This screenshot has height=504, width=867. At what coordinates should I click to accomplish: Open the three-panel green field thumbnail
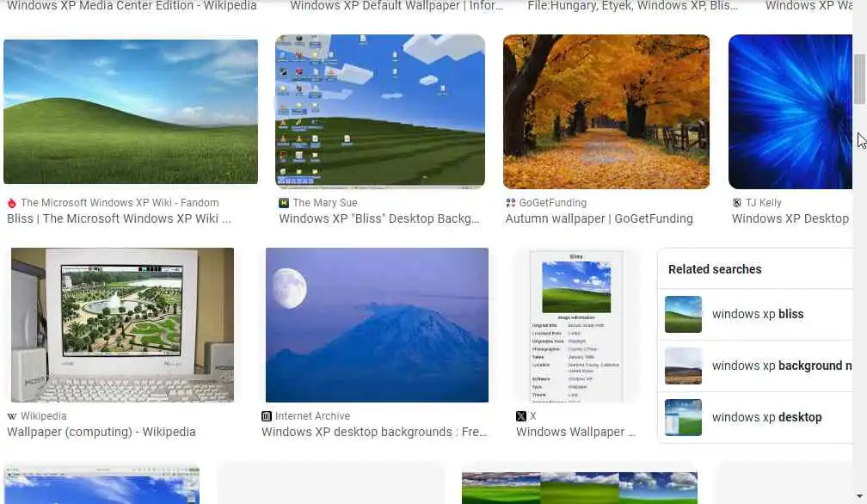(580, 488)
